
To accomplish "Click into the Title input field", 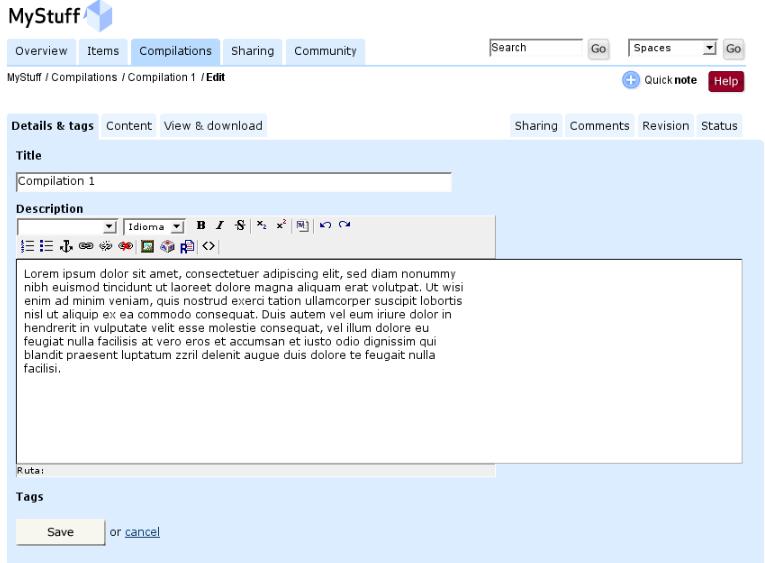I will pyautogui.click(x=234, y=182).
